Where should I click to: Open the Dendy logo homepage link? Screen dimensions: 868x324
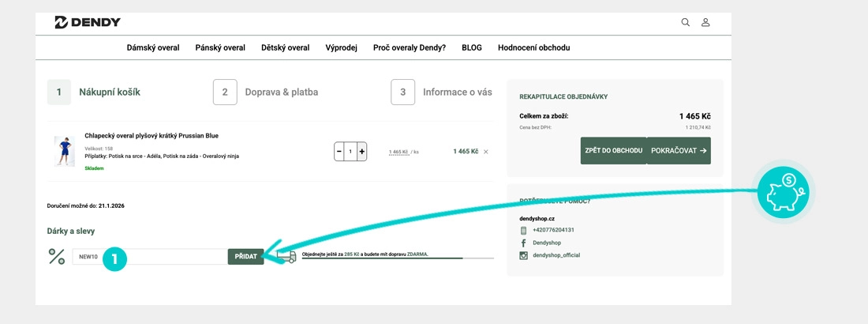pyautogui.click(x=88, y=22)
